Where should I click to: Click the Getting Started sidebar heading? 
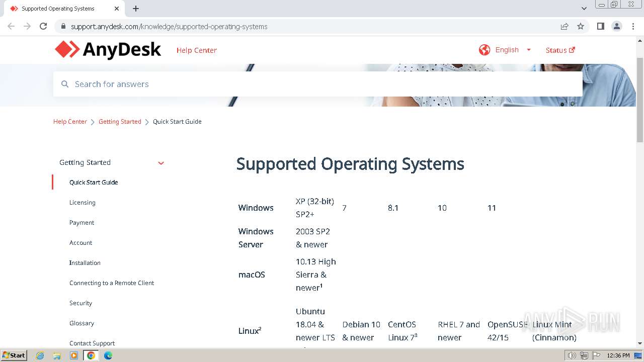(x=85, y=162)
